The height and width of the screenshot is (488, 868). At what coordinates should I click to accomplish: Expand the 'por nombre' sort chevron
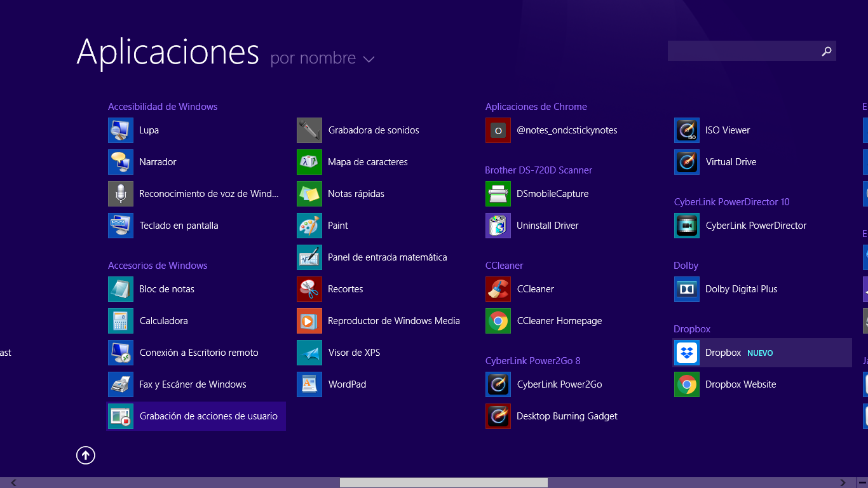[369, 59]
